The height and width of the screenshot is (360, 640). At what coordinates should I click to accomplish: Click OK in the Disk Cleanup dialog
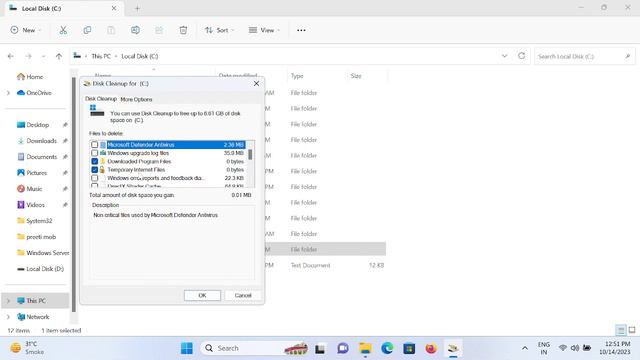click(202, 295)
